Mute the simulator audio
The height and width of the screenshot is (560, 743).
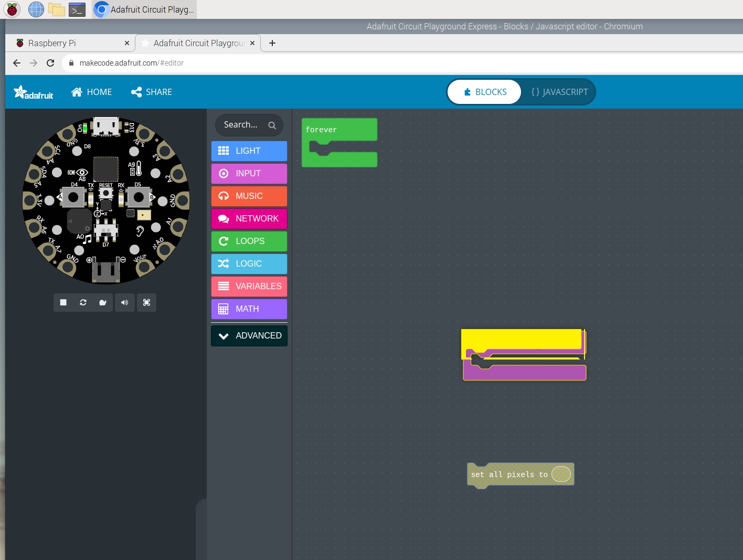(124, 302)
